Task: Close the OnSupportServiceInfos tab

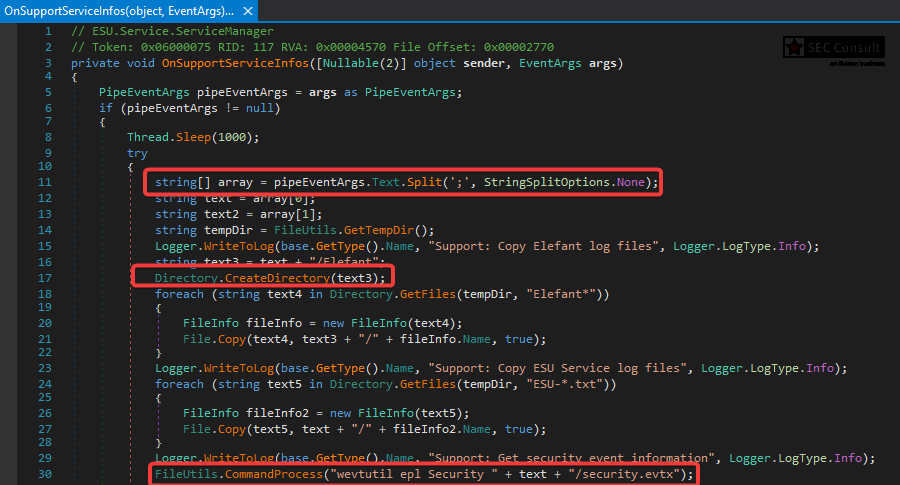Action: tap(244, 11)
